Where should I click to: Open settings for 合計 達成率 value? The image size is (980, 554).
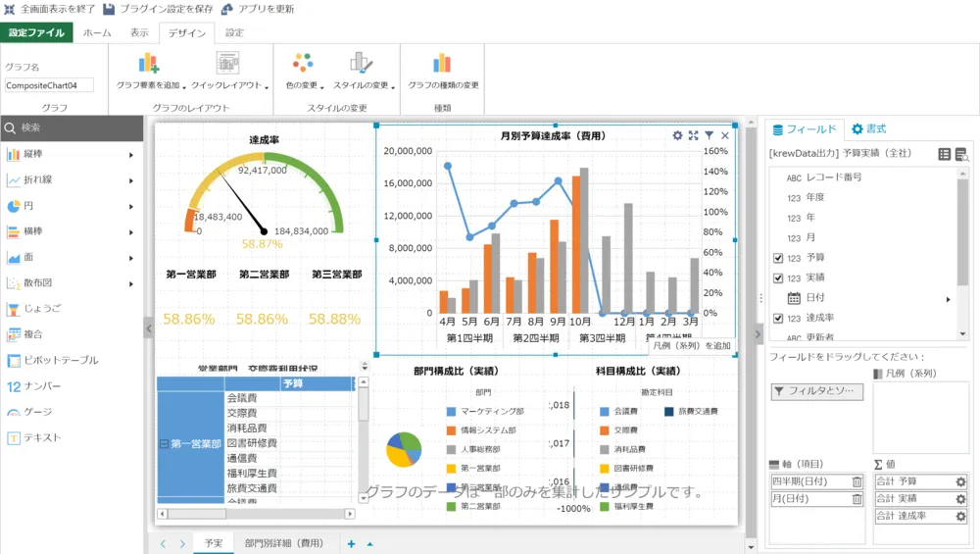click(x=960, y=517)
